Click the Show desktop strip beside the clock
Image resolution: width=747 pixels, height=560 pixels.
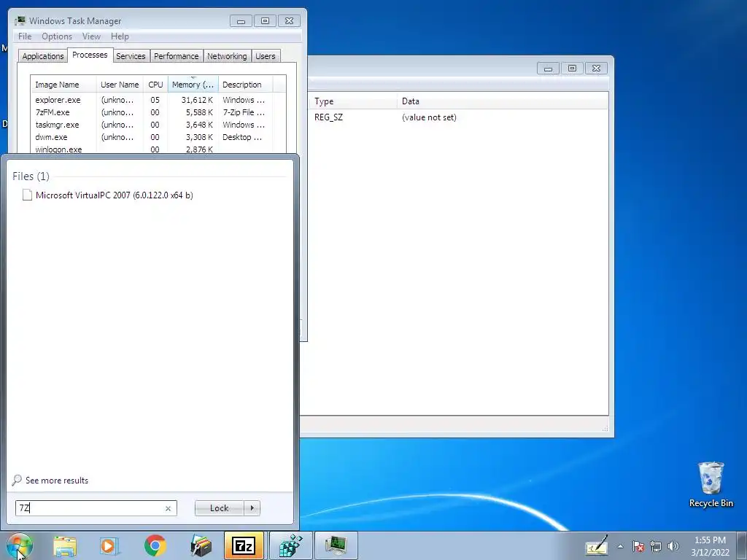pos(741,545)
